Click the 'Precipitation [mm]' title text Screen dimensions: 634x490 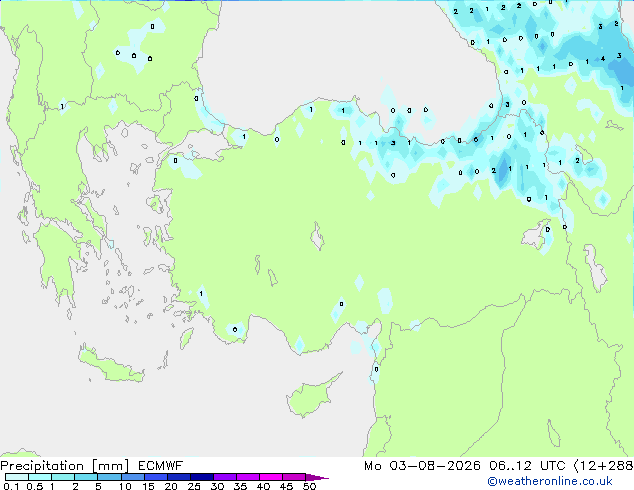click(x=65, y=466)
